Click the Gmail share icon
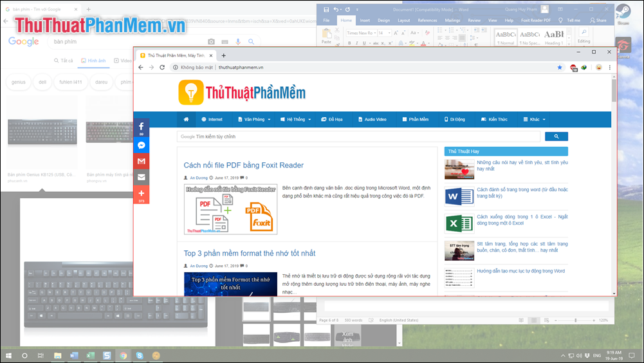Viewport: 644px width, 363px height. click(141, 161)
